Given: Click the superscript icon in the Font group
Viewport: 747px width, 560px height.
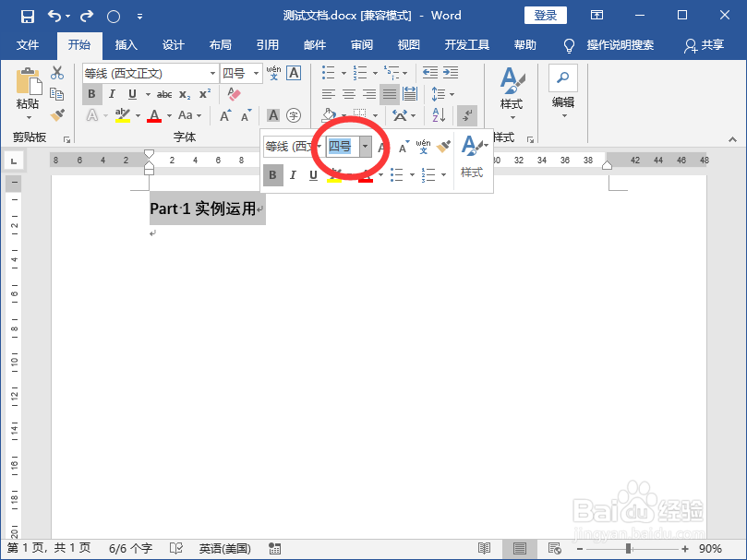Looking at the screenshot, I should coord(205,93).
